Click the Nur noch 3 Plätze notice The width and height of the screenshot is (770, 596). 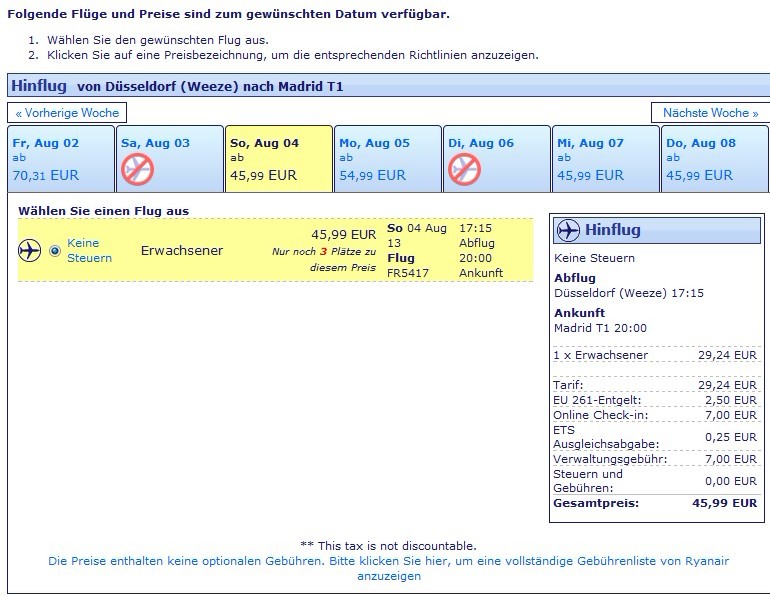click(324, 259)
